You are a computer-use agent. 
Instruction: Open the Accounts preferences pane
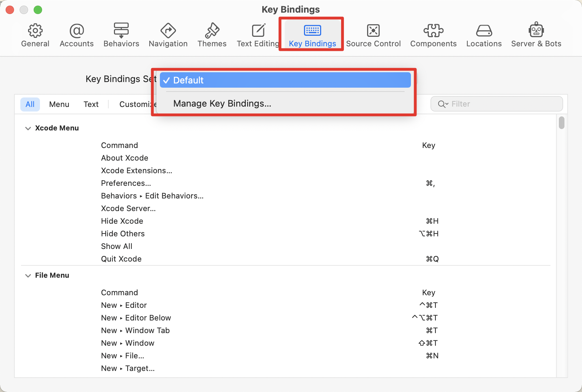[x=77, y=35]
